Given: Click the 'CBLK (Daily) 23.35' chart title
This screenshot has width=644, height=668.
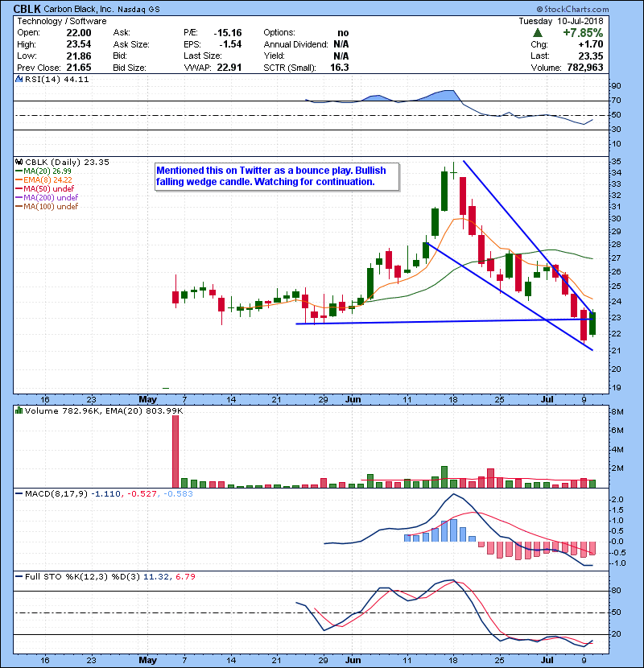Looking at the screenshot, I should click(x=67, y=163).
